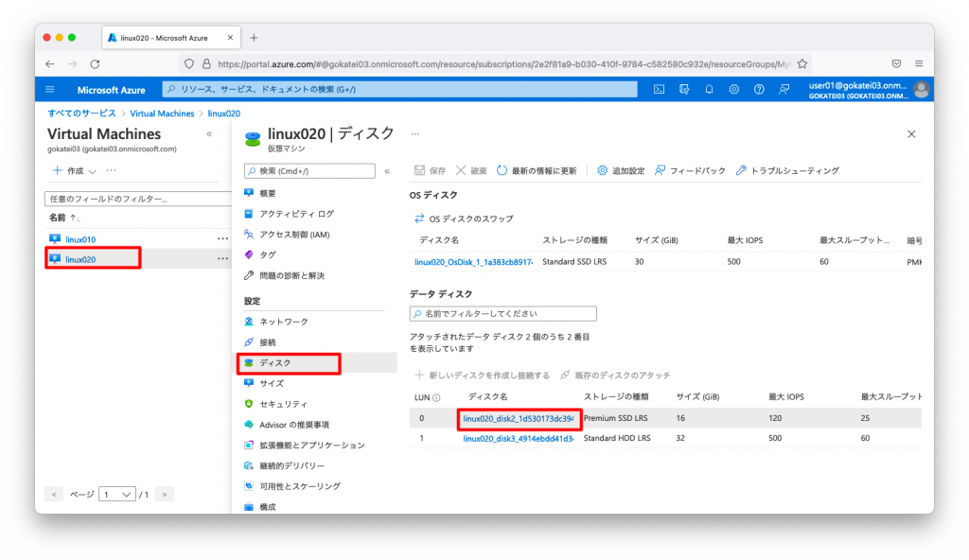969x560 pixels.
Task: Open ellipsis next to linux020 disk title
Action: click(x=414, y=134)
